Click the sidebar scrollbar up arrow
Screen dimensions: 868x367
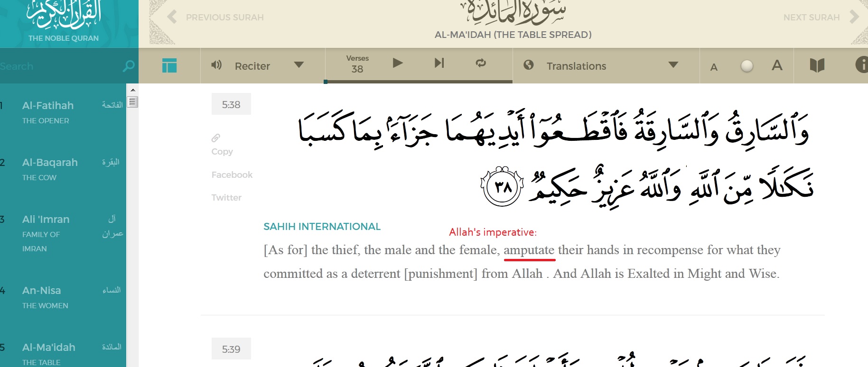(132, 90)
